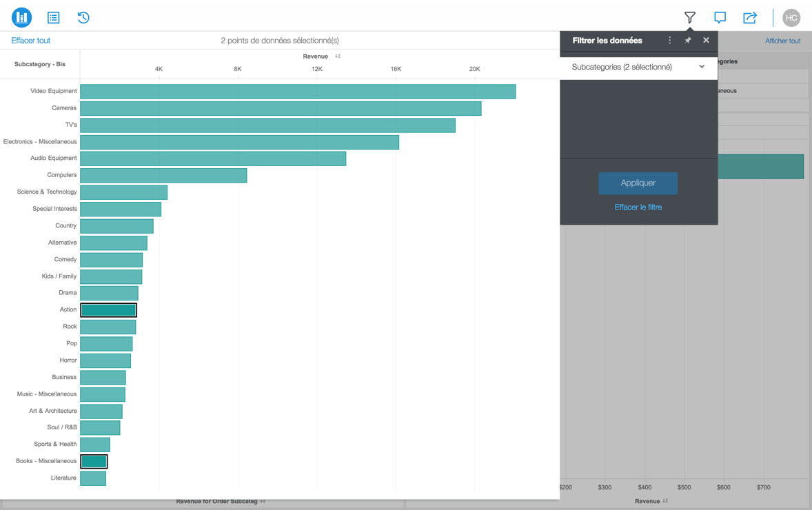Click the Sports & Health label
This screenshot has width=812, height=510.
point(55,445)
